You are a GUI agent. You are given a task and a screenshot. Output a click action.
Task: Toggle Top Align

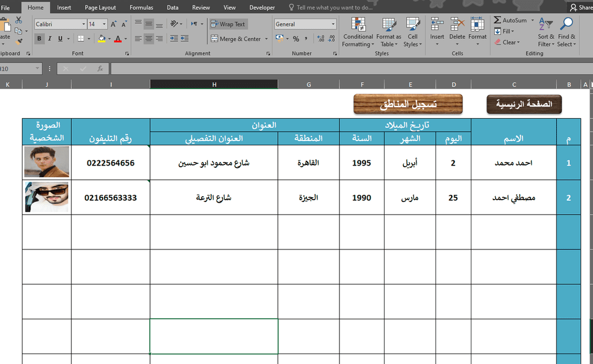point(138,24)
